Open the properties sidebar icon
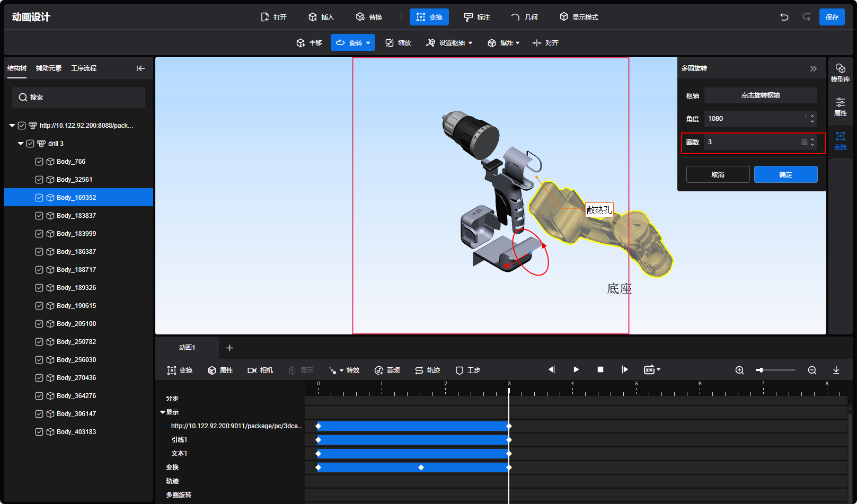The image size is (857, 504). click(840, 107)
